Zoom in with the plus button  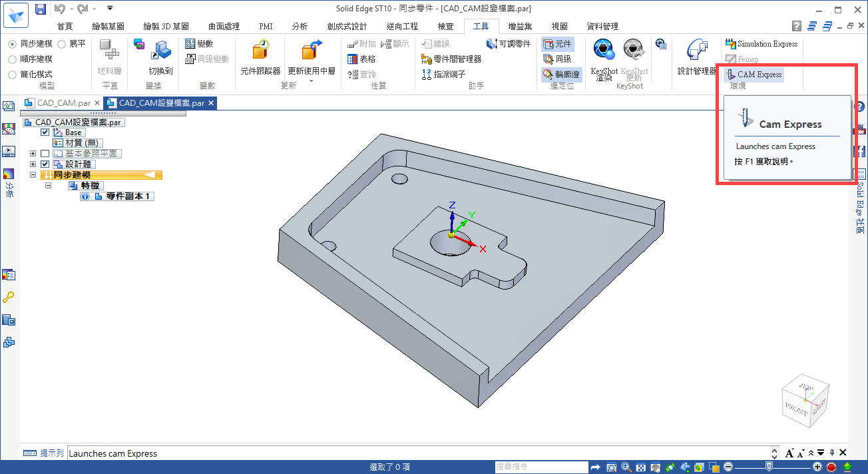coord(818,467)
